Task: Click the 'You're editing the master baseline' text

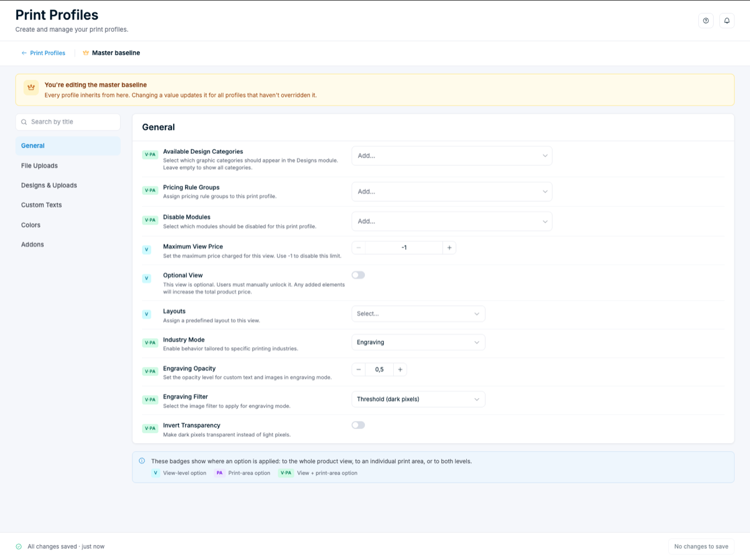Action: (96, 85)
